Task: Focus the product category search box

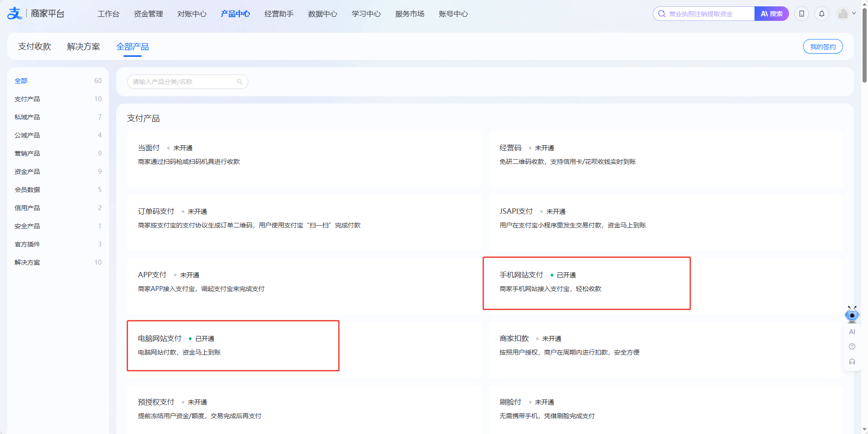Action: [x=187, y=82]
